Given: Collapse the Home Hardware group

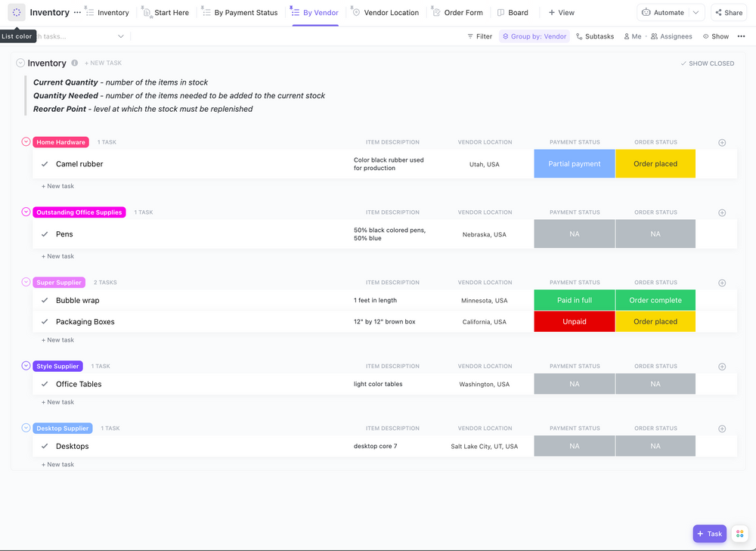Looking at the screenshot, I should [x=26, y=142].
